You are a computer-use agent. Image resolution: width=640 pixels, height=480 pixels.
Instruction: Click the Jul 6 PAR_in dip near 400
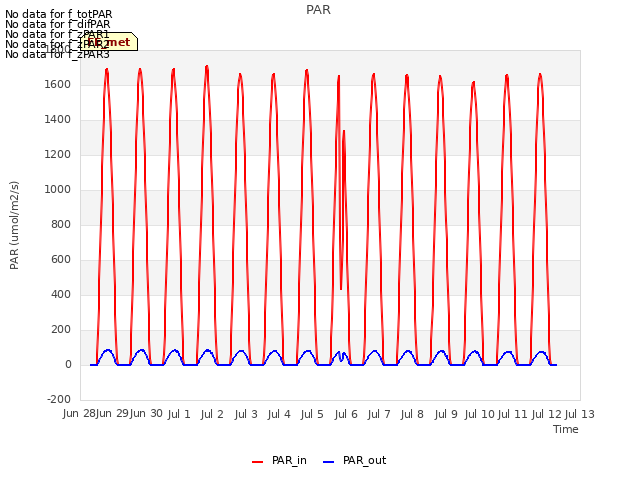point(341,288)
